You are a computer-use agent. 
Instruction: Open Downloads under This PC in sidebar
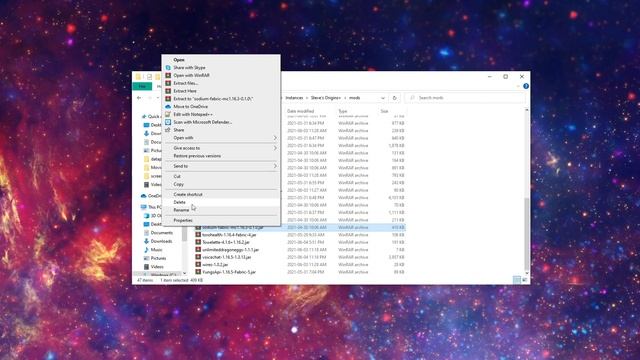point(161,241)
